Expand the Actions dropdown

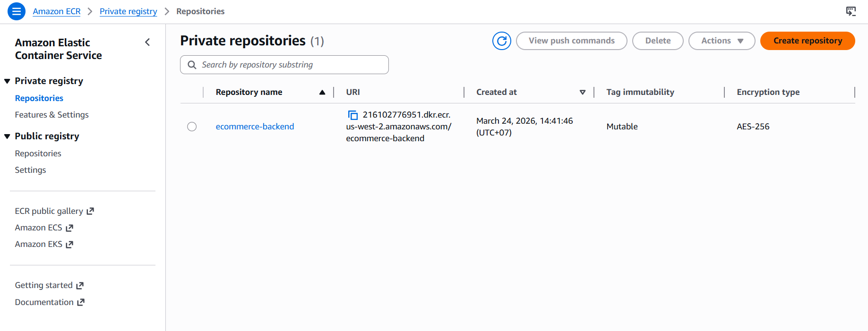722,41
